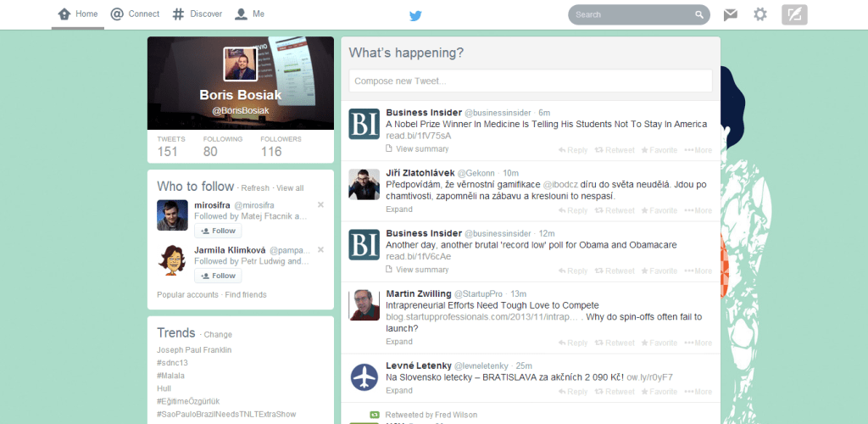Open @ibodcz mention link

[560, 184]
